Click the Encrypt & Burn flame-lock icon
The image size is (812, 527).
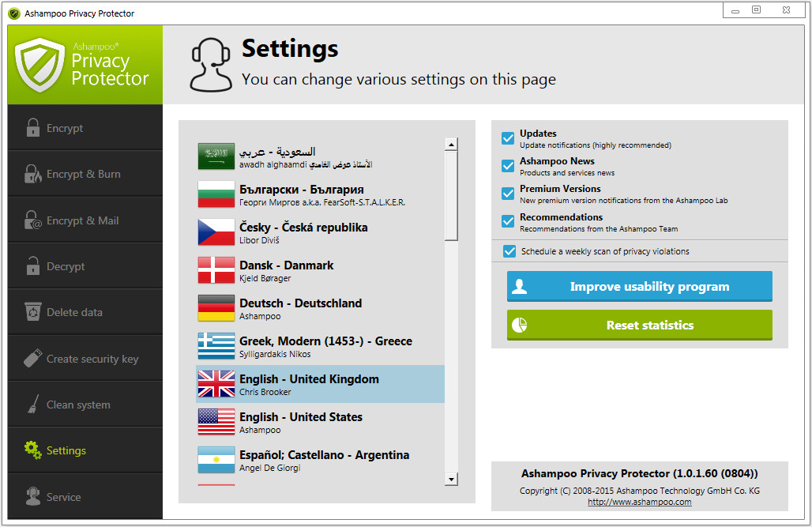(x=32, y=174)
